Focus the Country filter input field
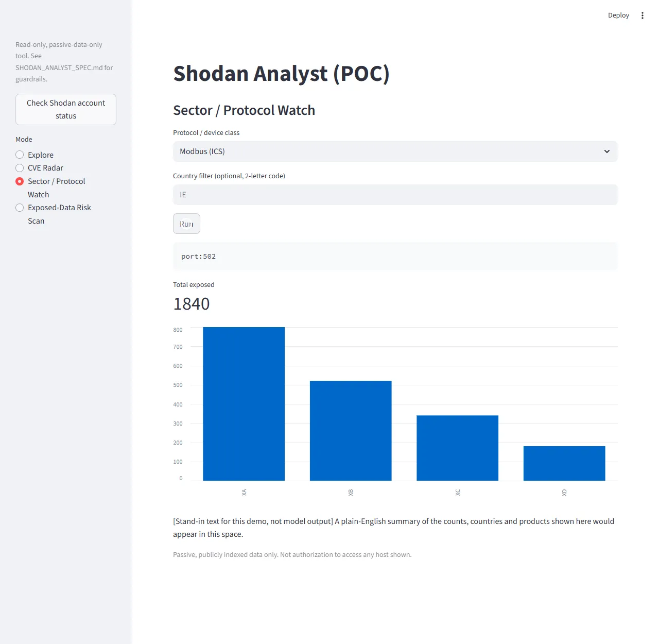Image resolution: width=659 pixels, height=644 pixels. pos(395,195)
